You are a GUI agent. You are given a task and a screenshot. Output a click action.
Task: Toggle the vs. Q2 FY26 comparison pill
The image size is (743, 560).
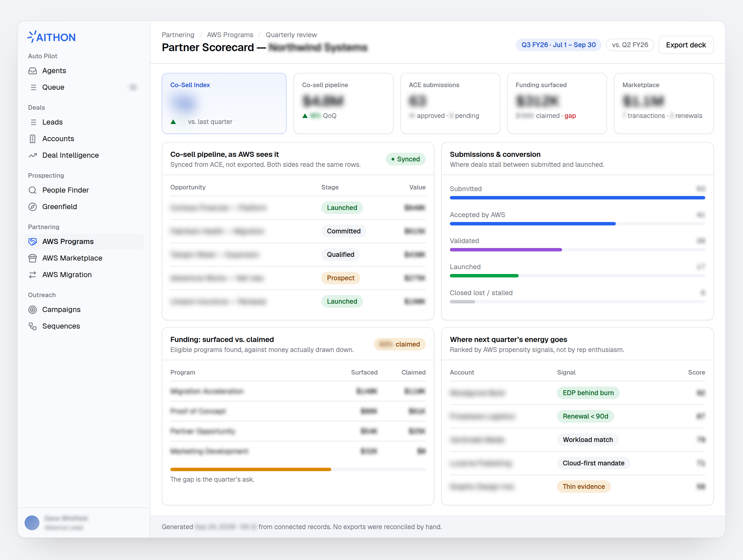pos(630,45)
